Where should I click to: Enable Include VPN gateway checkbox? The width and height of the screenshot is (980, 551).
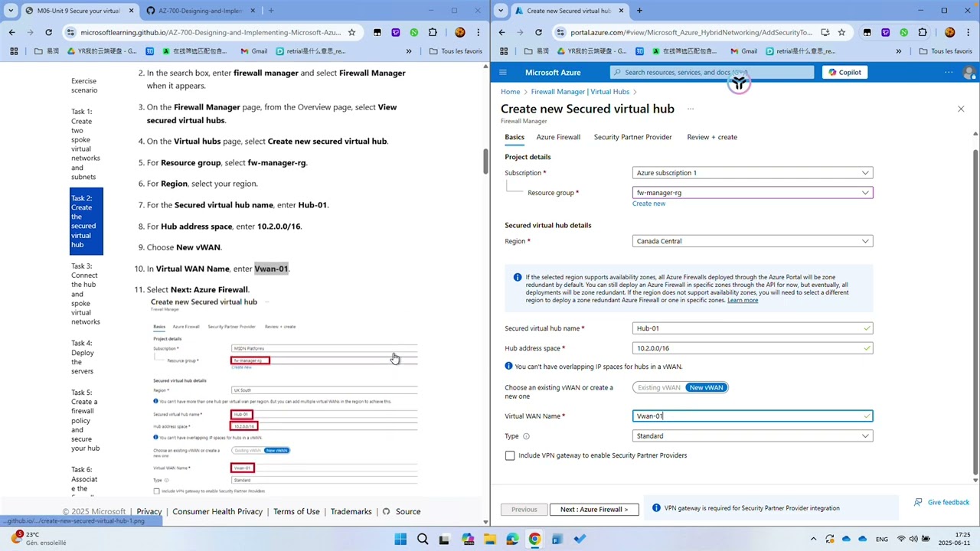tap(510, 455)
